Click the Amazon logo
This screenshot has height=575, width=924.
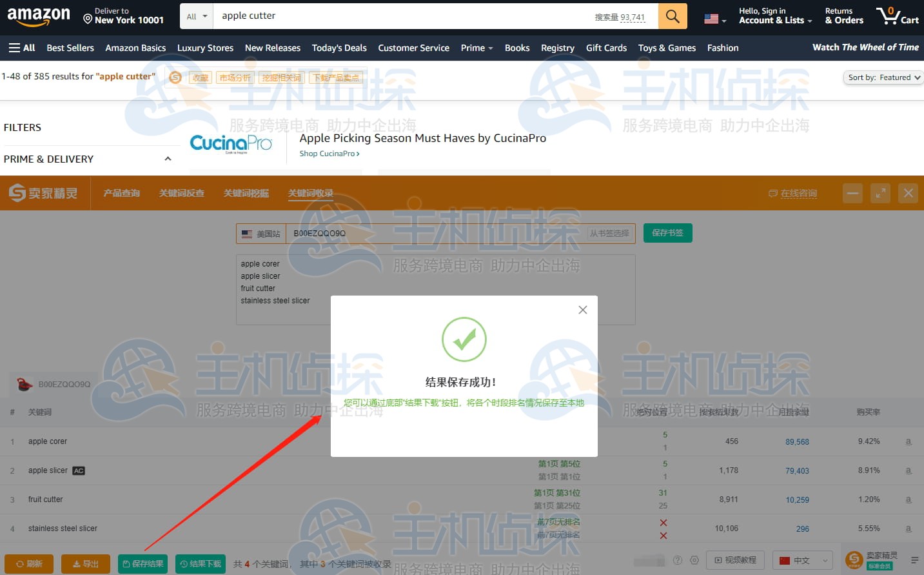(x=39, y=16)
